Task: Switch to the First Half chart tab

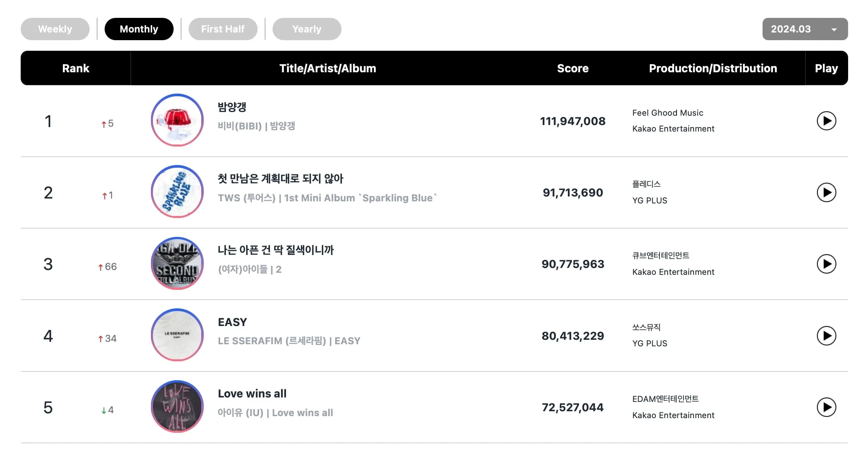Action: pos(223,29)
